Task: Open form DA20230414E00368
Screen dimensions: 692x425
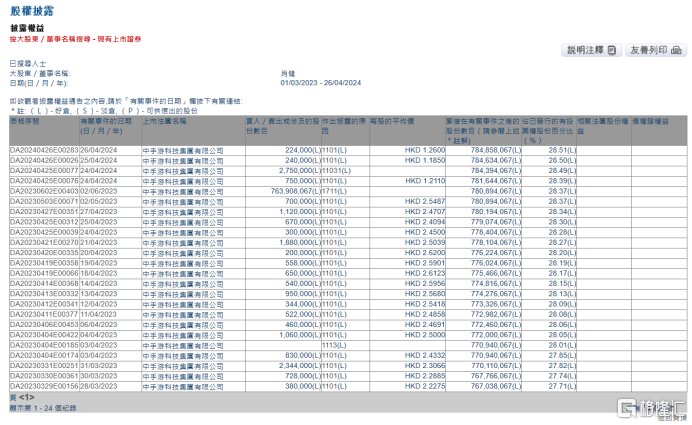Action: (x=44, y=284)
